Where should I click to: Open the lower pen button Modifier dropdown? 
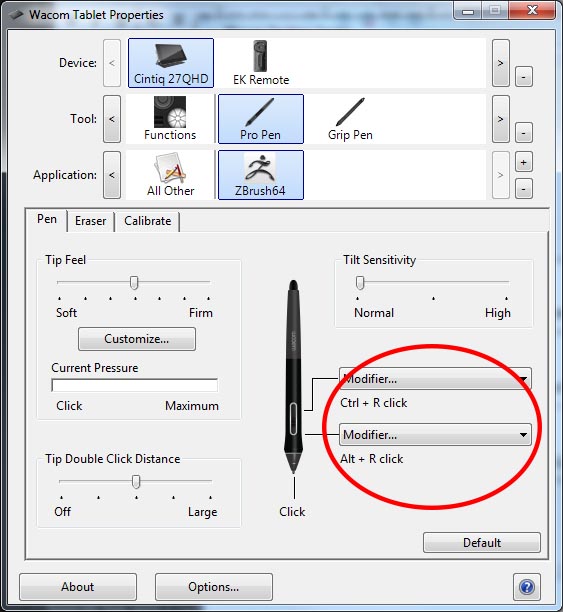435,434
